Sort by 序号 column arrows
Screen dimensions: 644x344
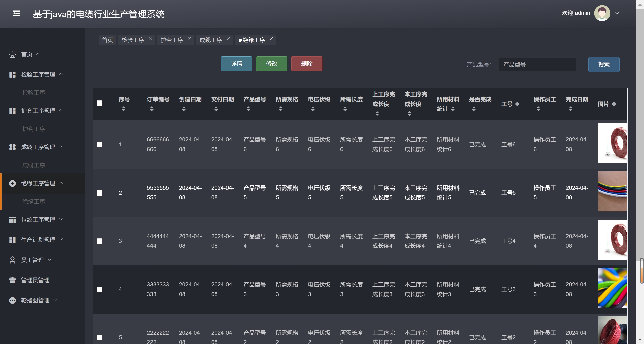(x=124, y=109)
